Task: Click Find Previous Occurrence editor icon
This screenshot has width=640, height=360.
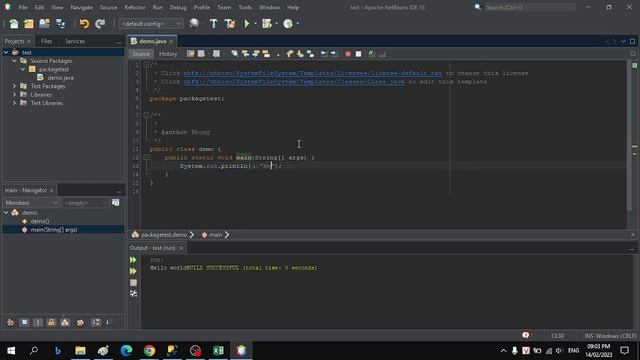Action: click(245, 54)
